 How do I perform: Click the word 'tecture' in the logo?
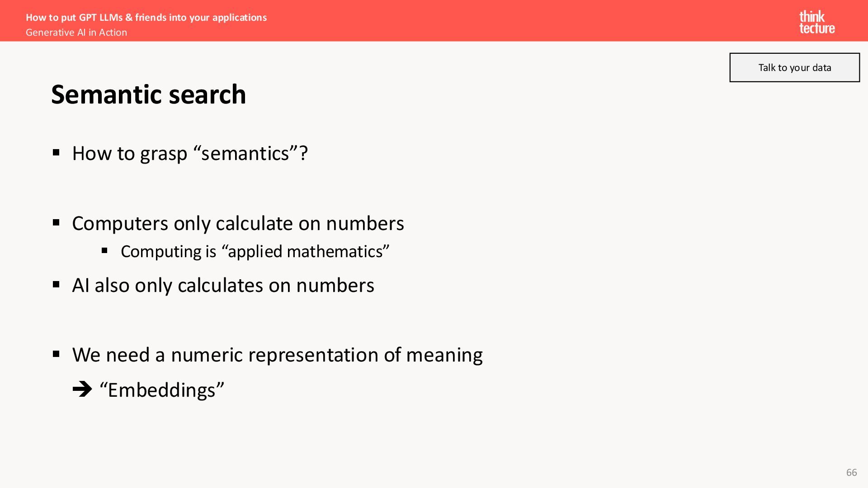tap(817, 28)
